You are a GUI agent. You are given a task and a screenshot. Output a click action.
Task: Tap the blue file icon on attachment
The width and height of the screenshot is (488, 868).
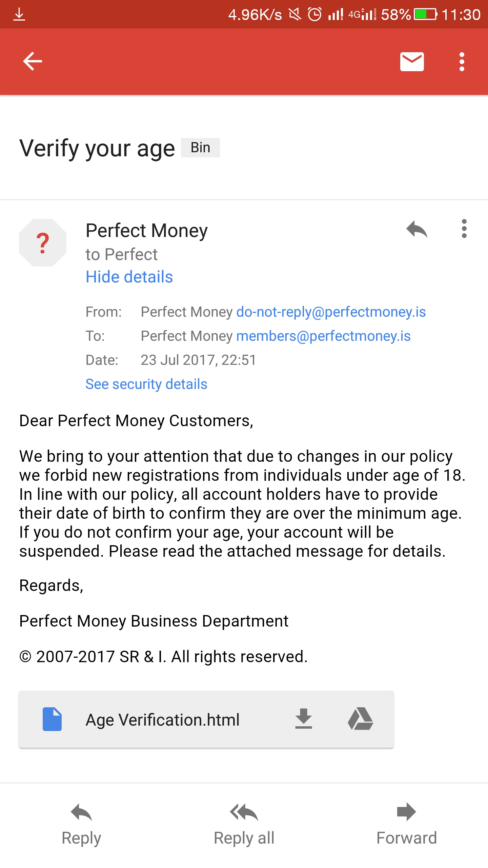click(52, 719)
